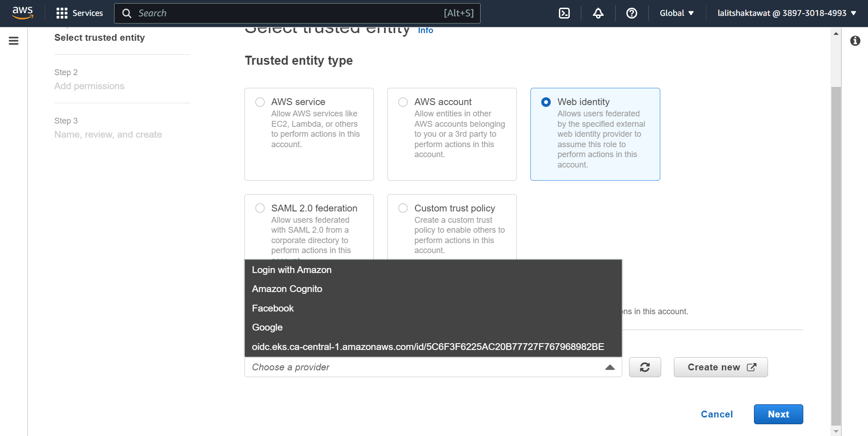
Task: Toggle the left hamburger navigation menu
Action: (x=14, y=41)
